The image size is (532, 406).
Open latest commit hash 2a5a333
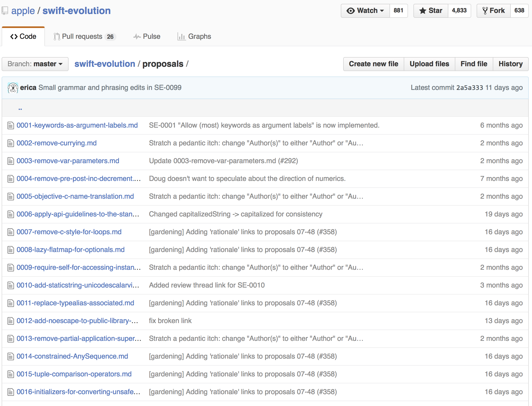click(470, 88)
